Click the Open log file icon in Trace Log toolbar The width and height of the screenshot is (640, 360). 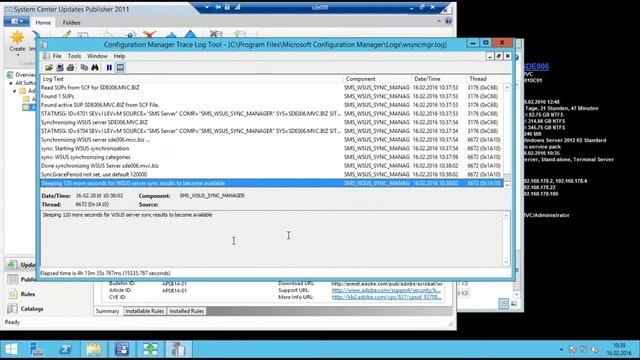pos(49,68)
